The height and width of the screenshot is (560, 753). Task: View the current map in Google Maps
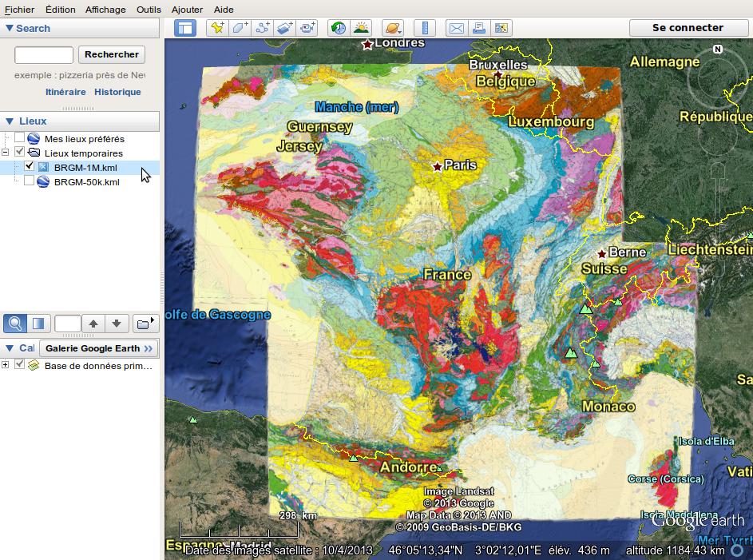pos(501,28)
